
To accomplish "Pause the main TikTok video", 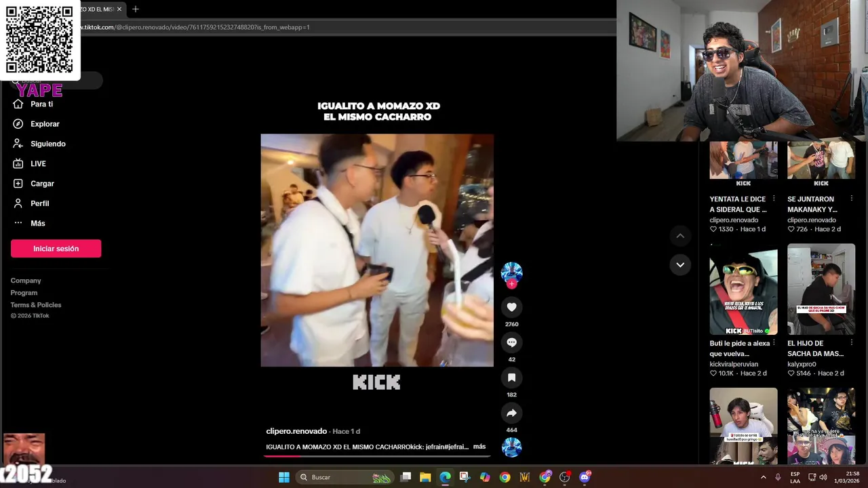I will pos(377,250).
